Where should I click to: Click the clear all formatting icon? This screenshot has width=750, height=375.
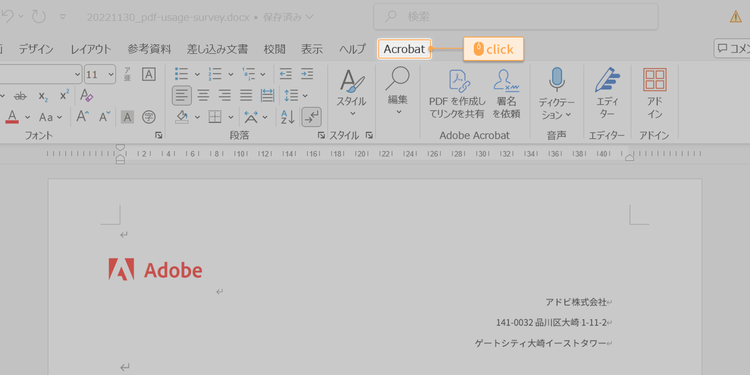click(87, 96)
